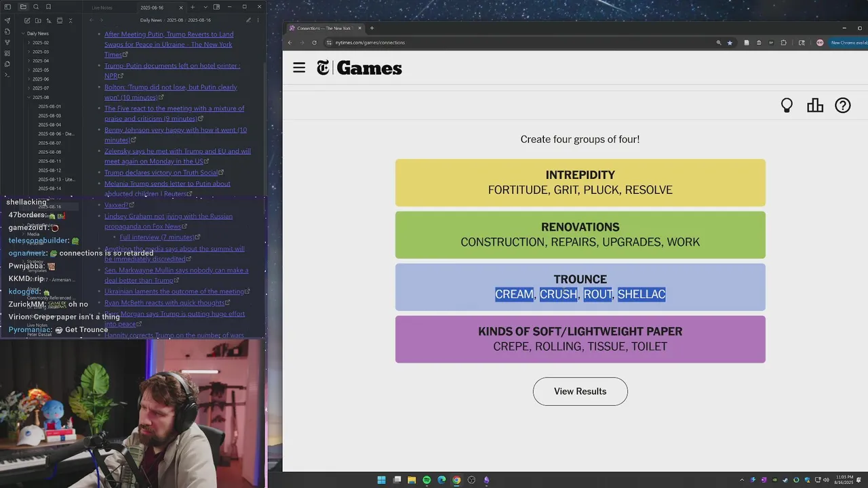Viewport: 868px width, 488px height.
Task: Click the purple KINDS OF SOFT/LIGHTWEIGHT PAPER card
Action: [x=580, y=340]
